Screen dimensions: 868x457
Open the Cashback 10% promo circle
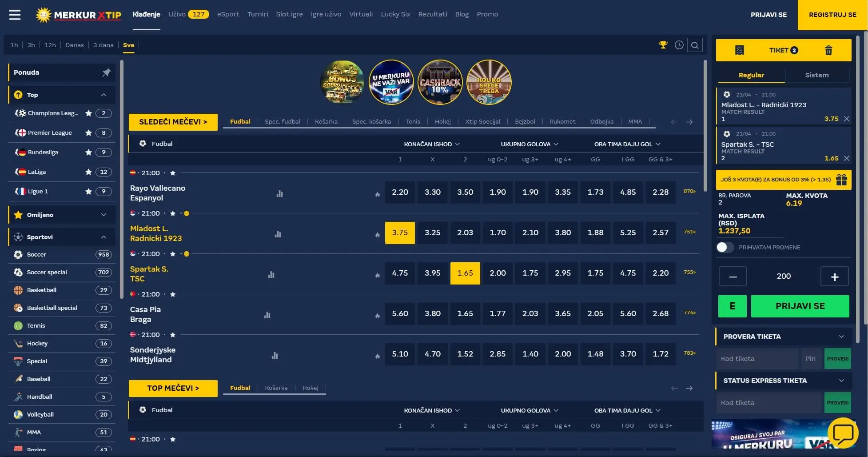[x=440, y=82]
